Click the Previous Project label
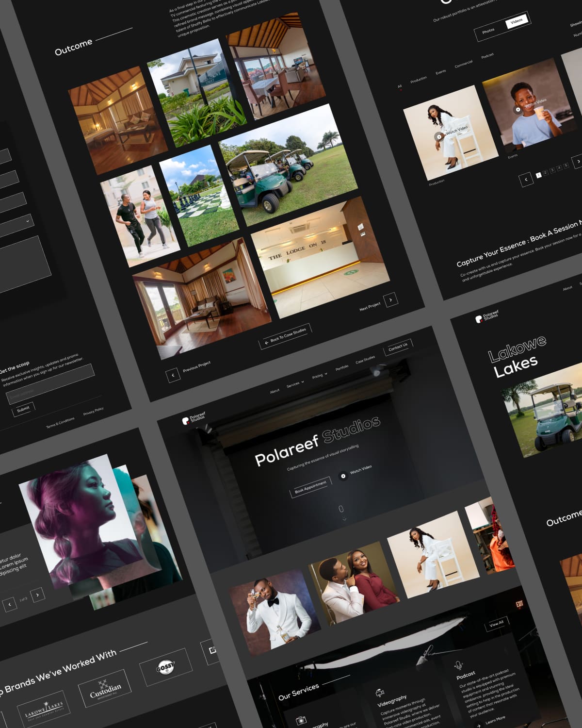Screen dimensions: 582x728 tap(196, 367)
